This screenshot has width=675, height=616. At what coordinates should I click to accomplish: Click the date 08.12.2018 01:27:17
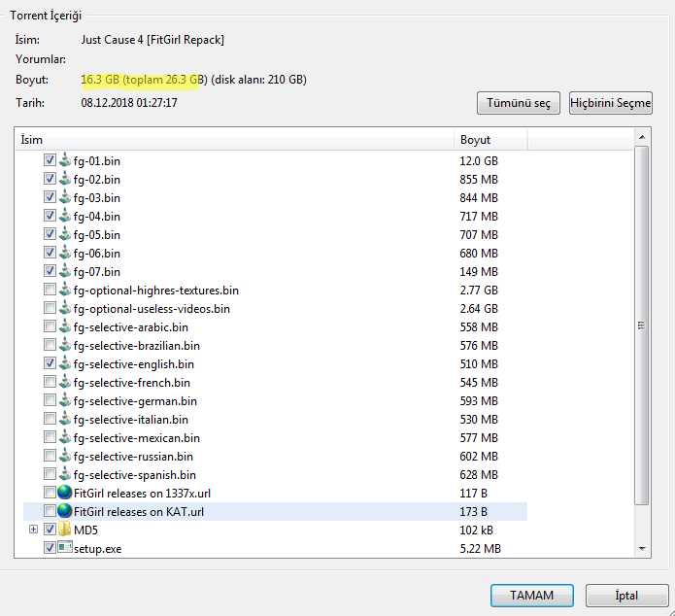point(129,103)
